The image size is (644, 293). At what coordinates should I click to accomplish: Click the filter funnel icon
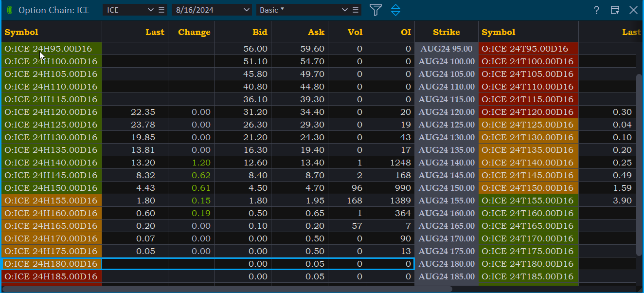[376, 10]
